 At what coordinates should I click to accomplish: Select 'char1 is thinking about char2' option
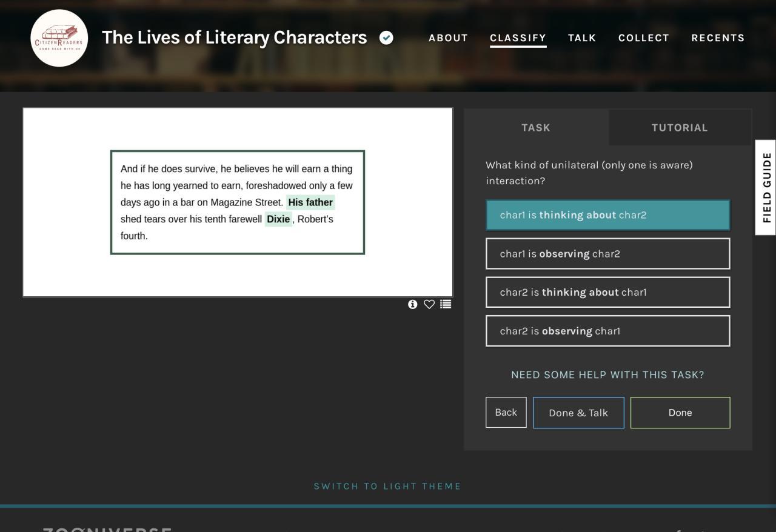coord(608,215)
